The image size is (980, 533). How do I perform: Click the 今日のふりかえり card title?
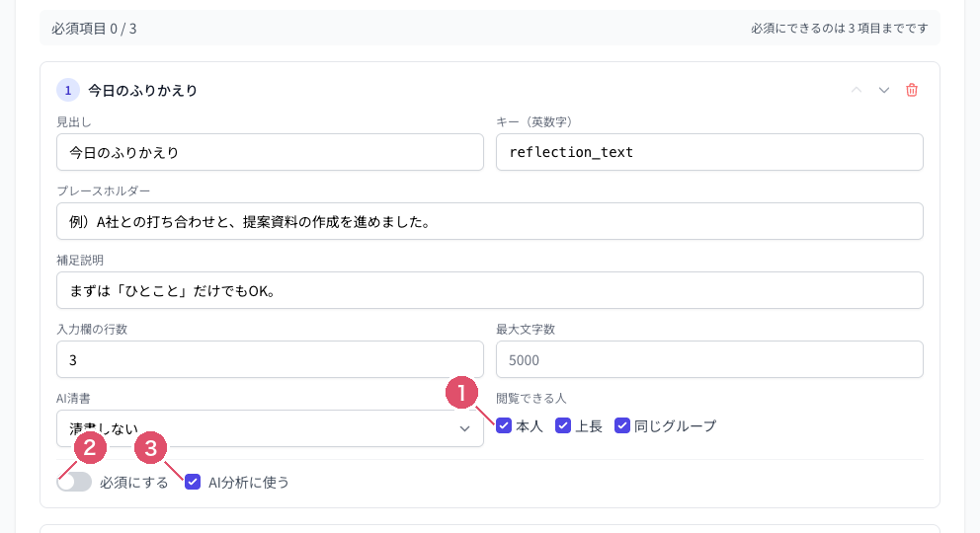click(x=142, y=91)
